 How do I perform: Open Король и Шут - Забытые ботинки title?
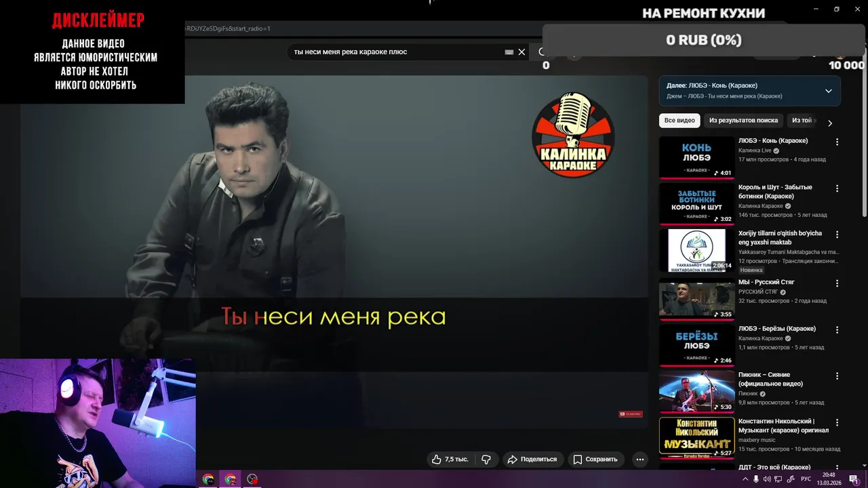pos(775,192)
